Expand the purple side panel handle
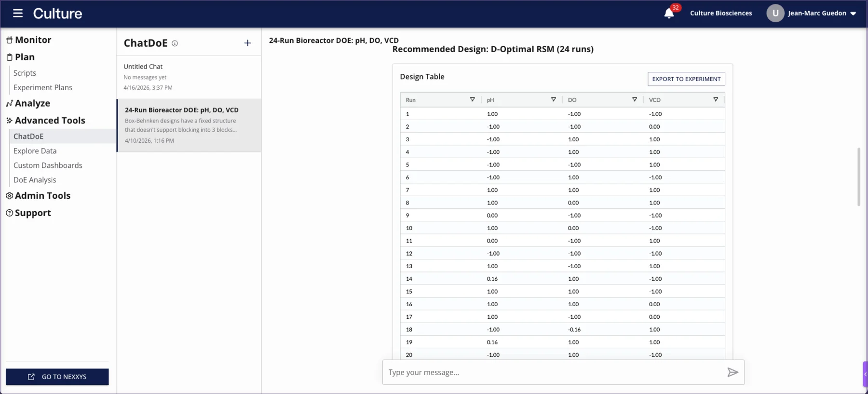The height and width of the screenshot is (394, 868). pos(865,374)
